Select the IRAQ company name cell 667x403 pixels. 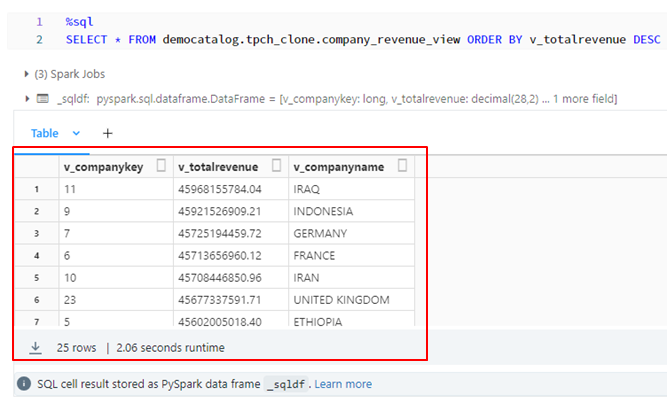click(x=306, y=188)
